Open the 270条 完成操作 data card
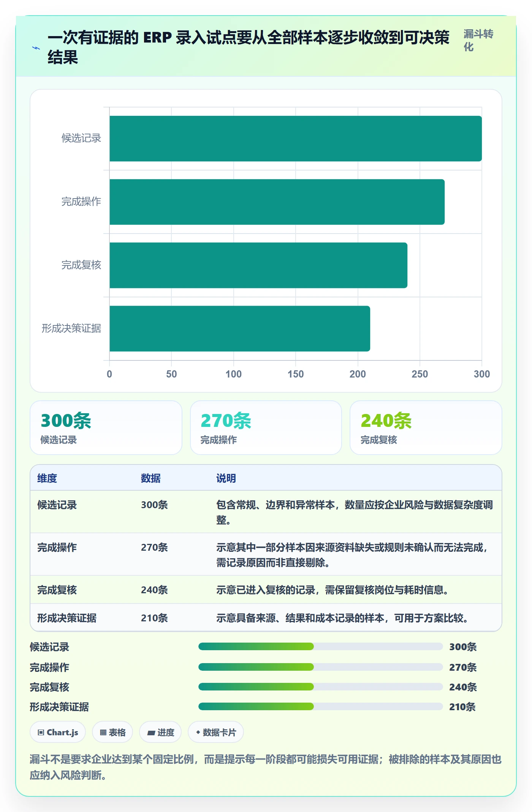This screenshot has width=532, height=812. coord(266,428)
